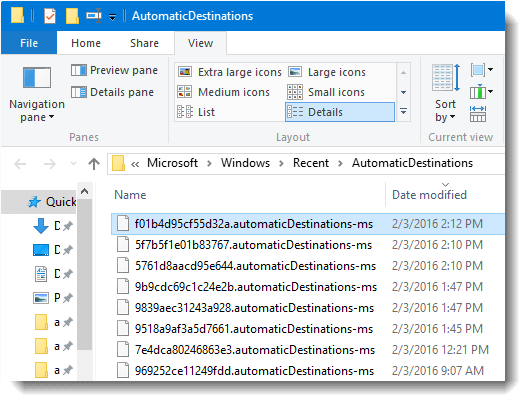Open pinned Pictures icon in sidebar
Screen dimensions: 530x406
[x=41, y=298]
